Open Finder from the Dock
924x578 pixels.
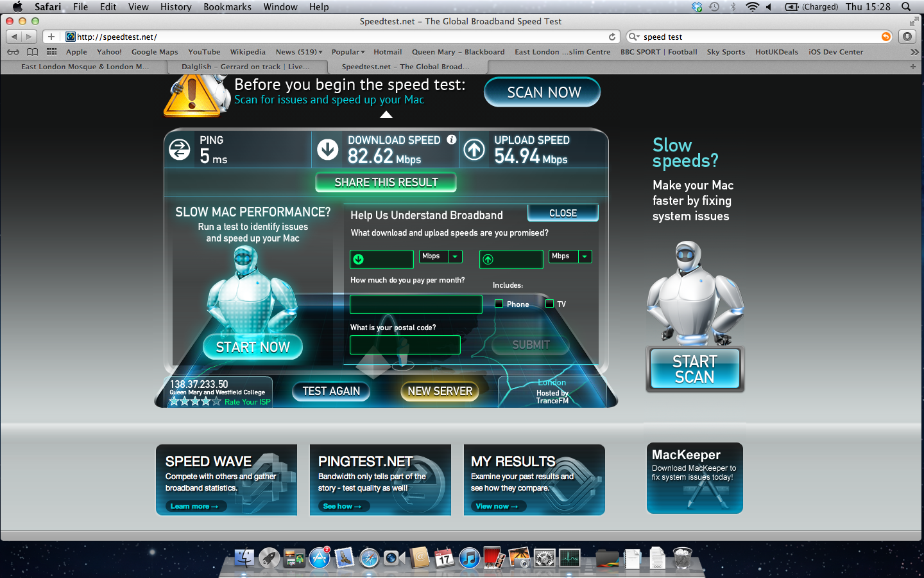pos(244,557)
